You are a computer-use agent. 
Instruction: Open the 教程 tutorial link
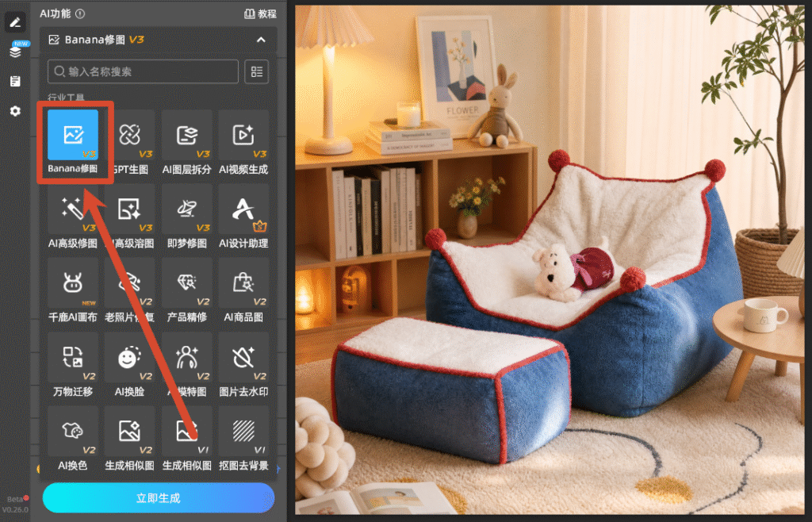pyautogui.click(x=260, y=14)
